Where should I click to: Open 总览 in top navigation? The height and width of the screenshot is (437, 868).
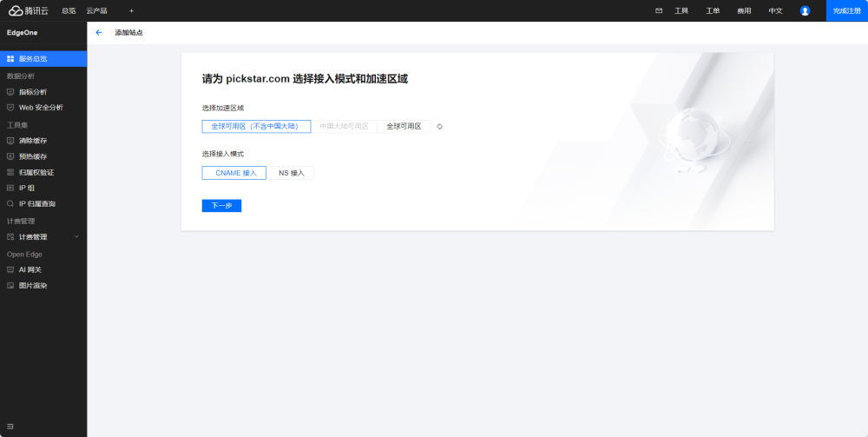click(x=69, y=10)
